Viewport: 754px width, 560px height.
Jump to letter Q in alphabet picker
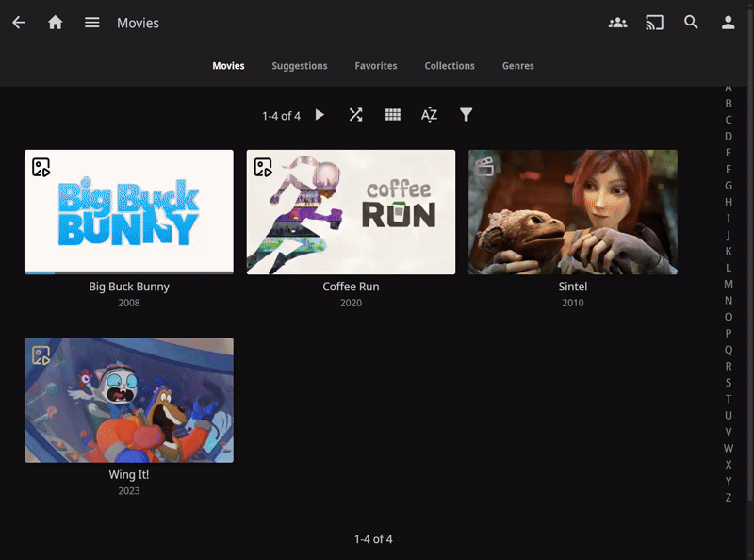(729, 350)
